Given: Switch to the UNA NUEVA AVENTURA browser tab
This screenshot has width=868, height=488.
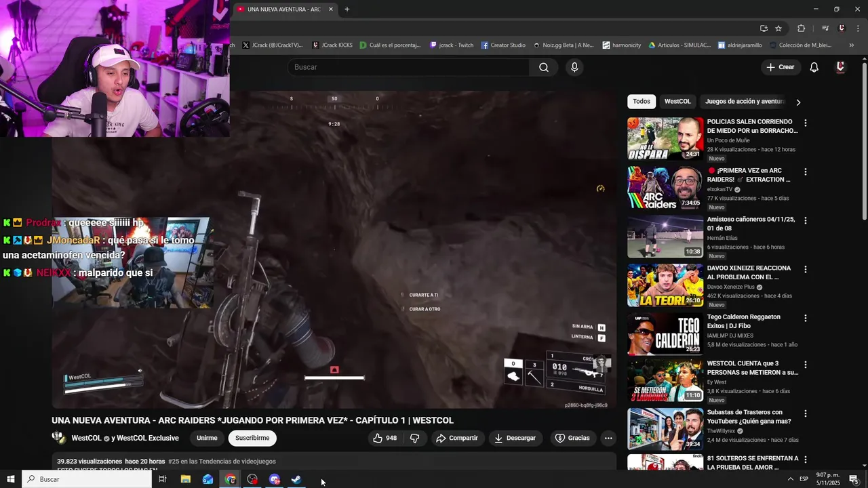Looking at the screenshot, I should [284, 9].
